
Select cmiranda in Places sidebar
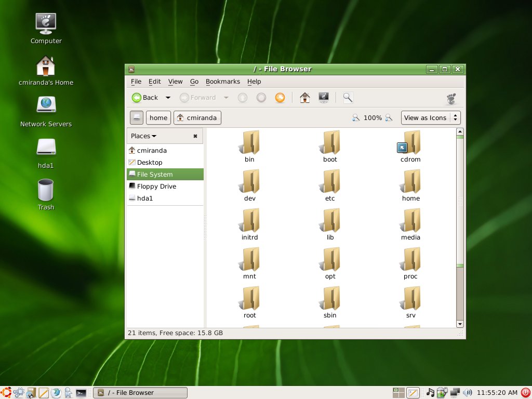point(165,150)
